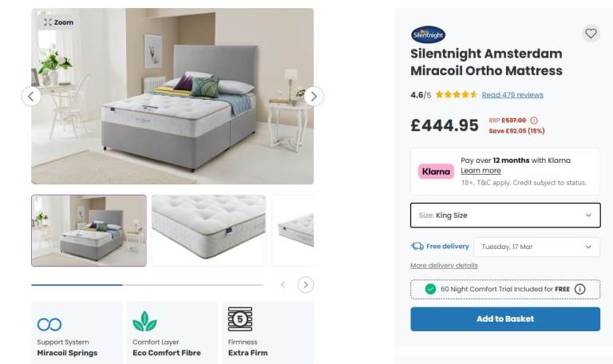Image resolution: width=613 pixels, height=364 pixels.
Task: Open Read 479 reviews link
Action: coord(512,95)
